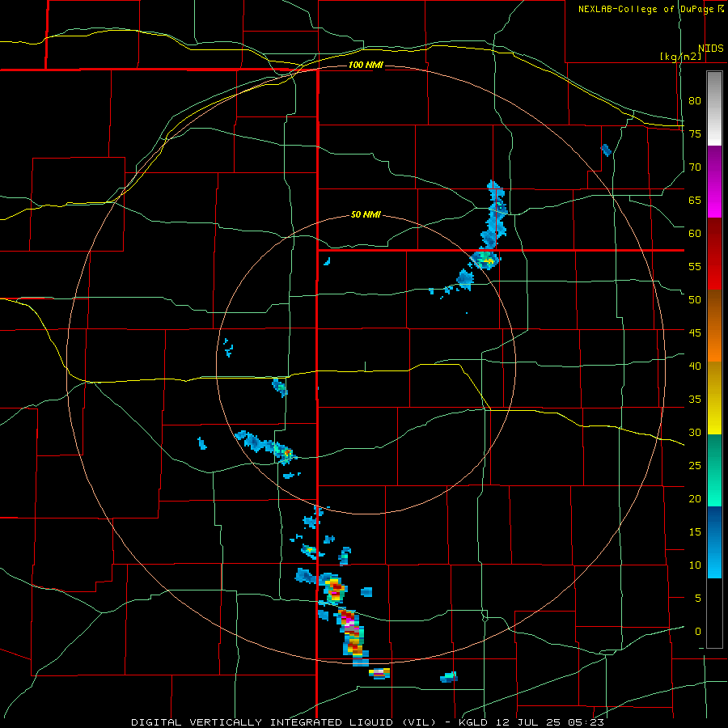Click the 100 NMI range ring label
Screen dimensions: 728x728
[366, 65]
